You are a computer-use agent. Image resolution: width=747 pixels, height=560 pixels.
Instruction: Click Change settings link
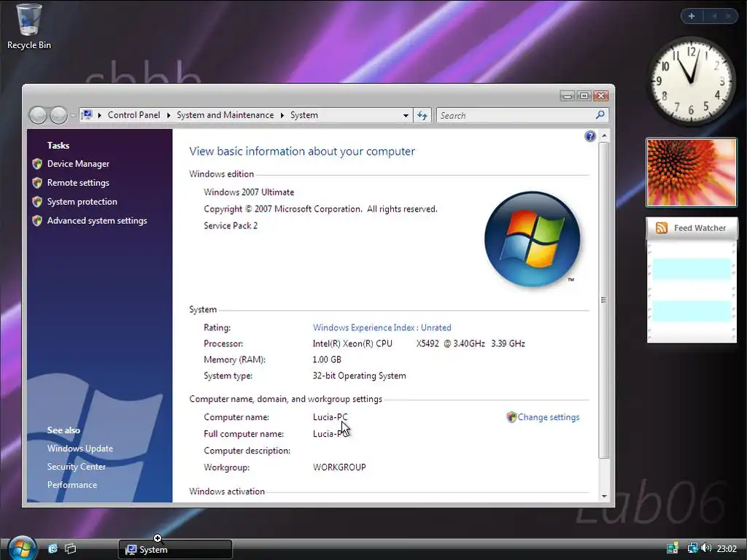pyautogui.click(x=549, y=417)
